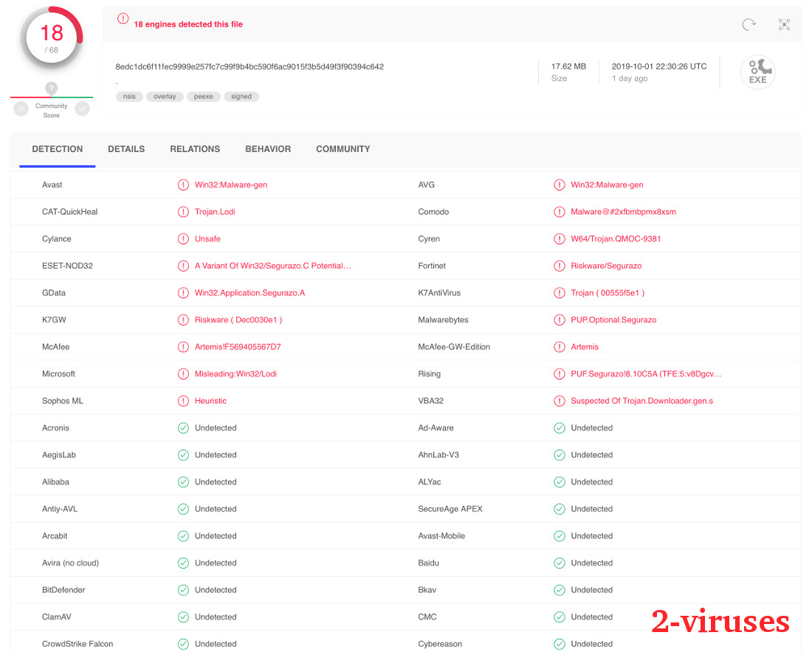Click 'Misleading:Win32/Lodi' Microsoft result
The height and width of the screenshot is (652, 812).
pos(235,374)
